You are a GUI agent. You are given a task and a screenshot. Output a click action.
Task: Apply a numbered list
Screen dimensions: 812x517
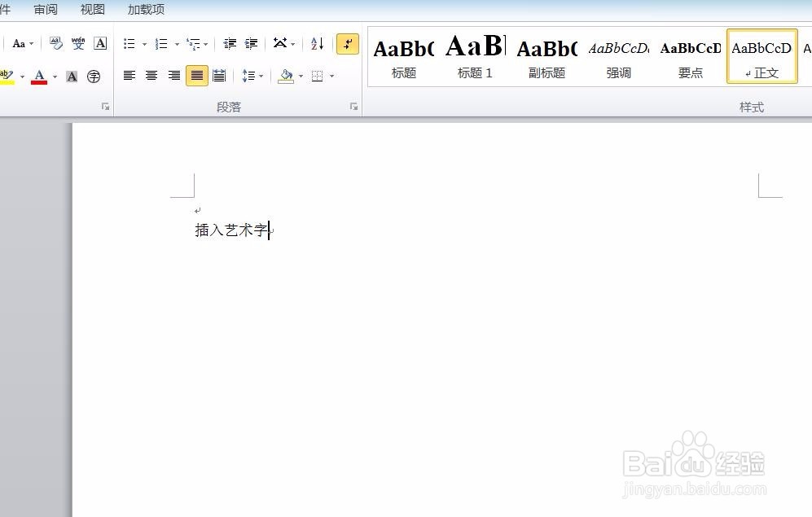161,43
